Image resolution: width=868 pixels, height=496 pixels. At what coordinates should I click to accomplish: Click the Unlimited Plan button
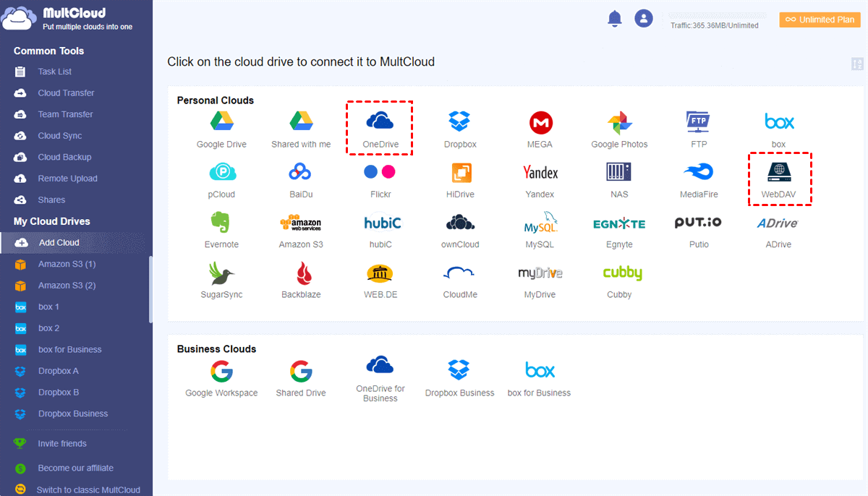pyautogui.click(x=820, y=20)
